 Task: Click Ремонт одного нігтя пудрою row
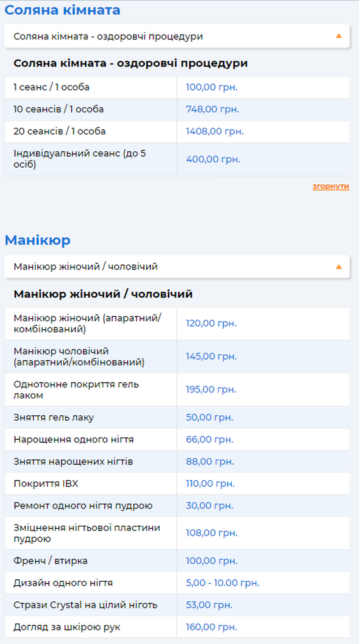[x=83, y=506]
